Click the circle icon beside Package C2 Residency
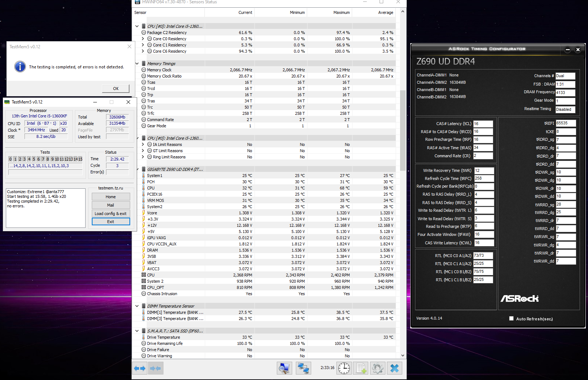 click(x=144, y=33)
